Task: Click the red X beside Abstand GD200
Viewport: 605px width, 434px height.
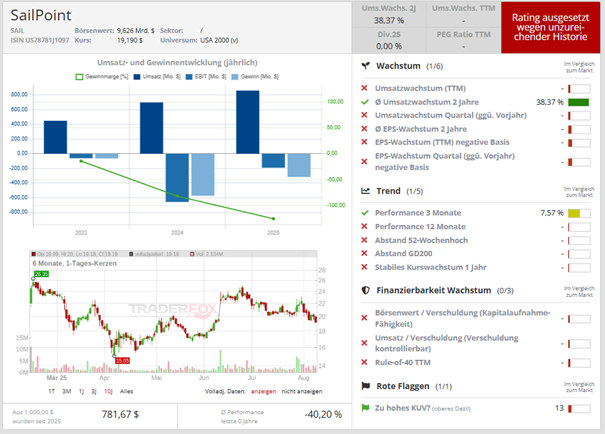Action: point(364,253)
